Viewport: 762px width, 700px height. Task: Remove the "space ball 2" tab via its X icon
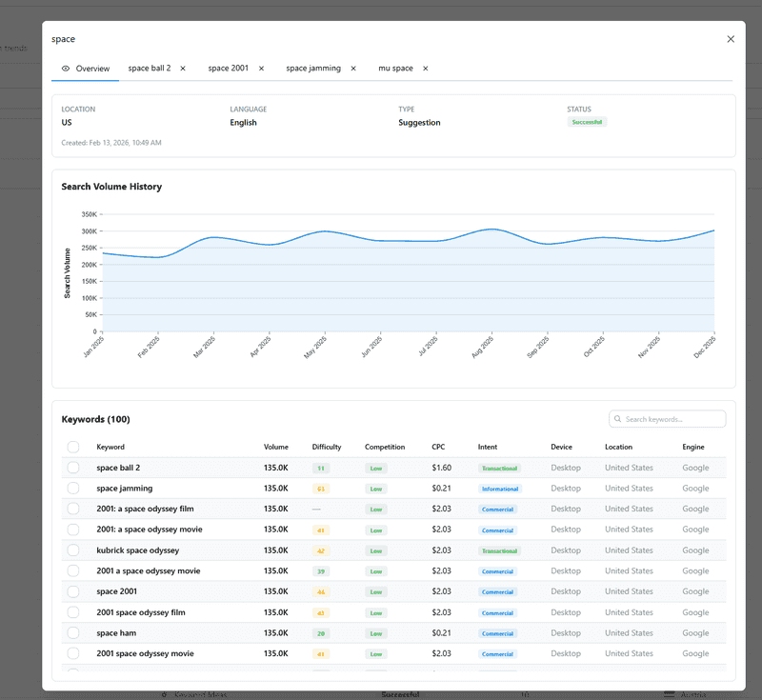coord(182,69)
